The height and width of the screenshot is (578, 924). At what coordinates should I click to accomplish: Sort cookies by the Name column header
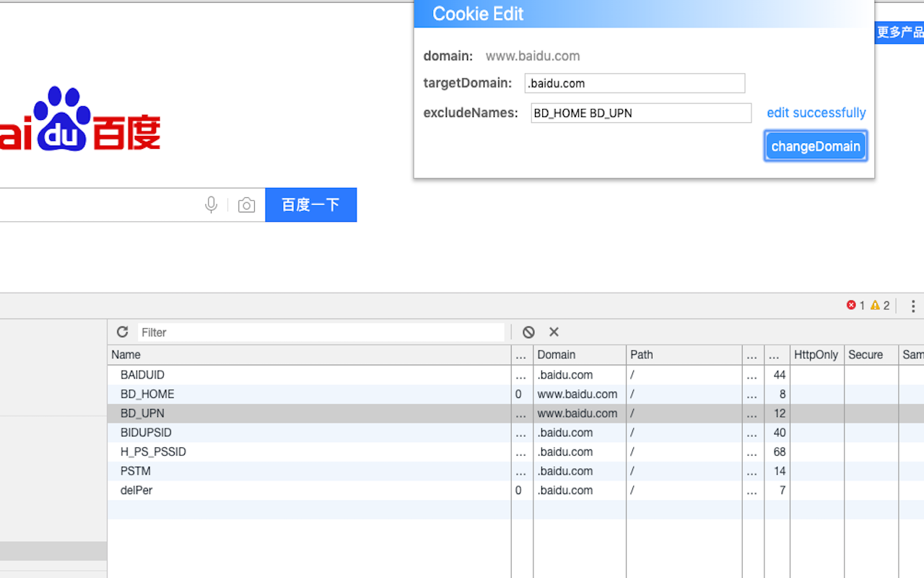coord(309,355)
